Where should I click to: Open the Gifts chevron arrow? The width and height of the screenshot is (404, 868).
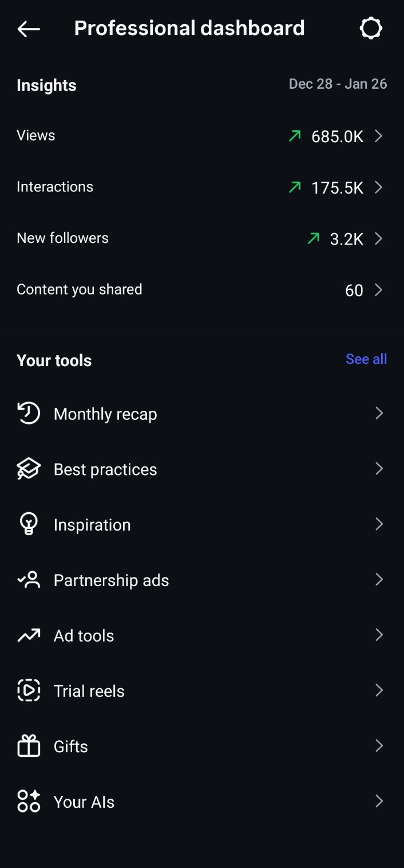pos(378,746)
